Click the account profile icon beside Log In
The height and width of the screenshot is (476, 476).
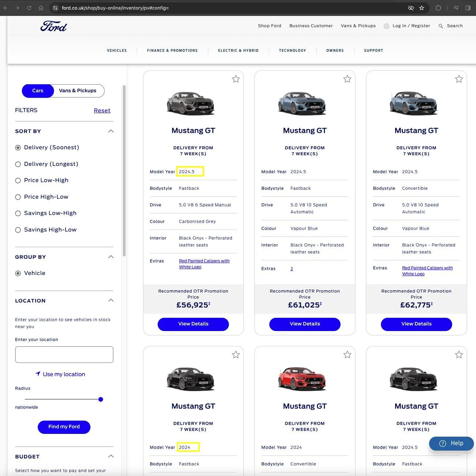[x=386, y=26]
